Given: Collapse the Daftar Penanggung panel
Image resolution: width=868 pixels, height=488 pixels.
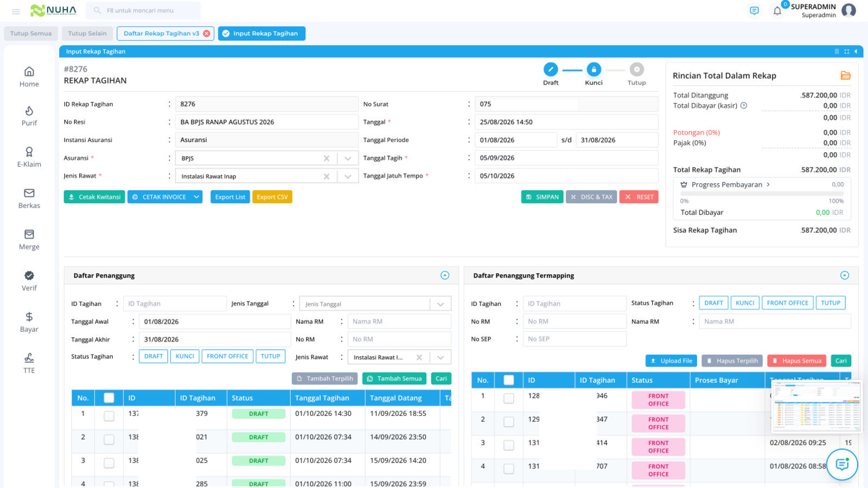Looking at the screenshot, I should point(445,275).
